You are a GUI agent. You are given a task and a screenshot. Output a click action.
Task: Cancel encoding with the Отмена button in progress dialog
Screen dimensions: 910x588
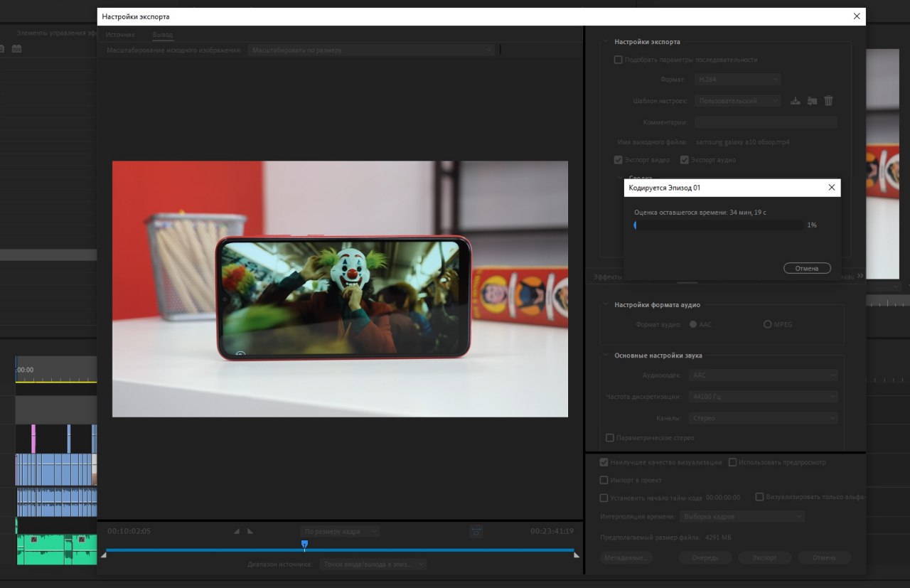[x=807, y=269]
